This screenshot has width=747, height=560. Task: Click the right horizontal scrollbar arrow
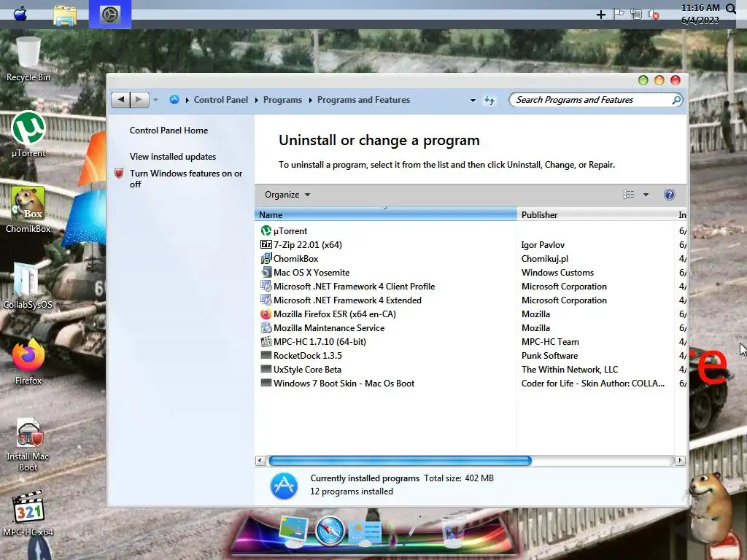pos(681,461)
